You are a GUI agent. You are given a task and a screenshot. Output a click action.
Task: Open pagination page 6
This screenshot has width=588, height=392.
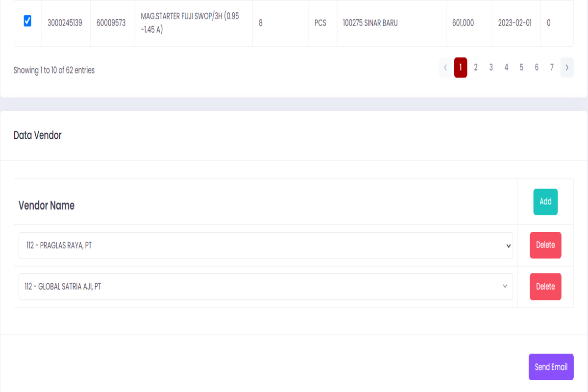tap(537, 68)
